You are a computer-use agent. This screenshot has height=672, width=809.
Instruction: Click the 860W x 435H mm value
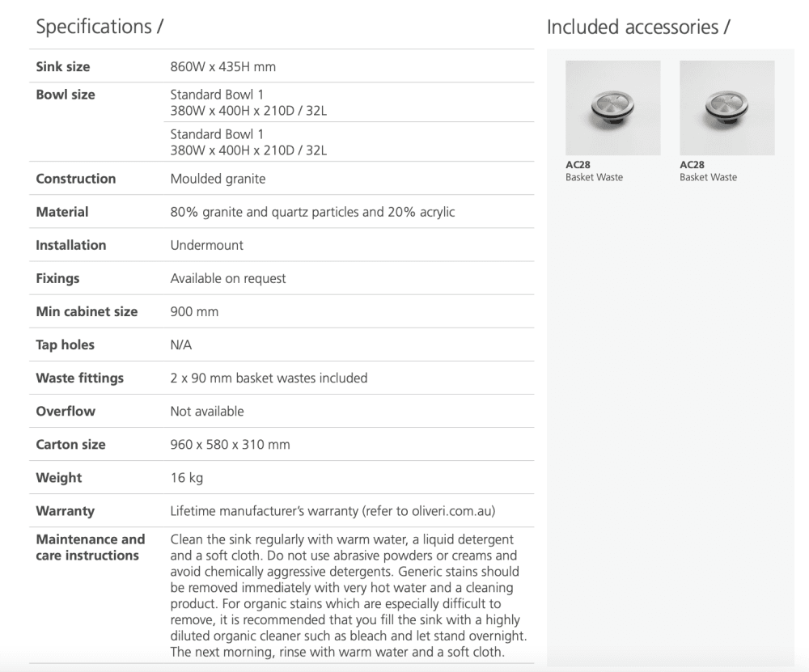222,67
